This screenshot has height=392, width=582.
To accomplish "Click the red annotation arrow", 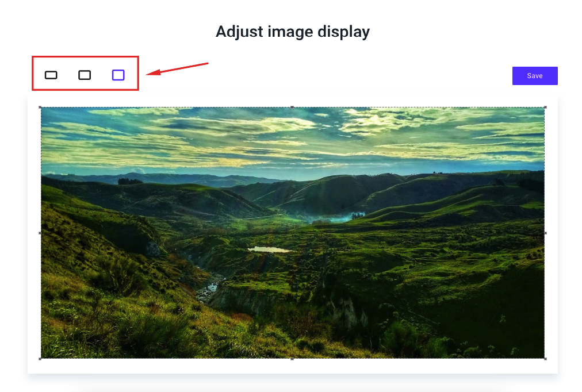I will 177,69.
